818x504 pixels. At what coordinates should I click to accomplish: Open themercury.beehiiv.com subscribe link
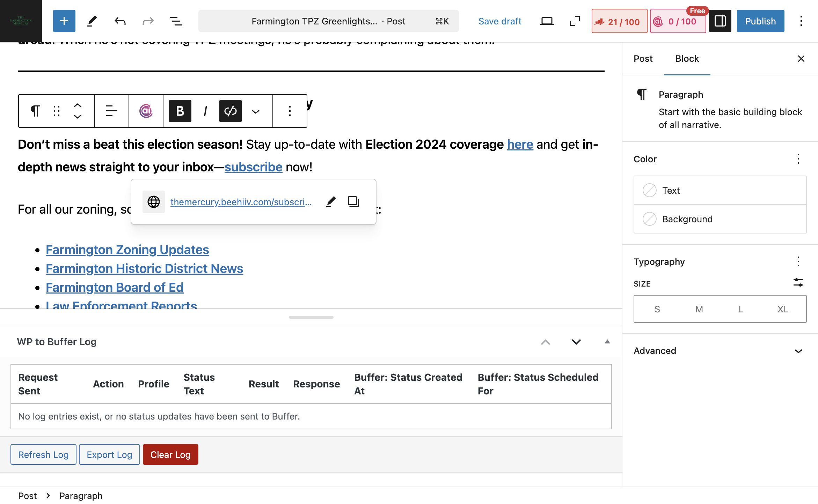pos(241,202)
